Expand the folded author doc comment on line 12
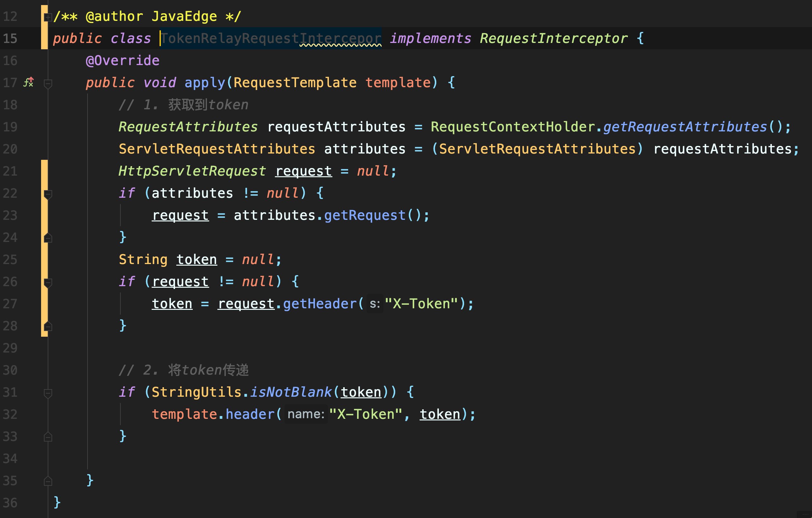This screenshot has height=518, width=812. click(48, 17)
